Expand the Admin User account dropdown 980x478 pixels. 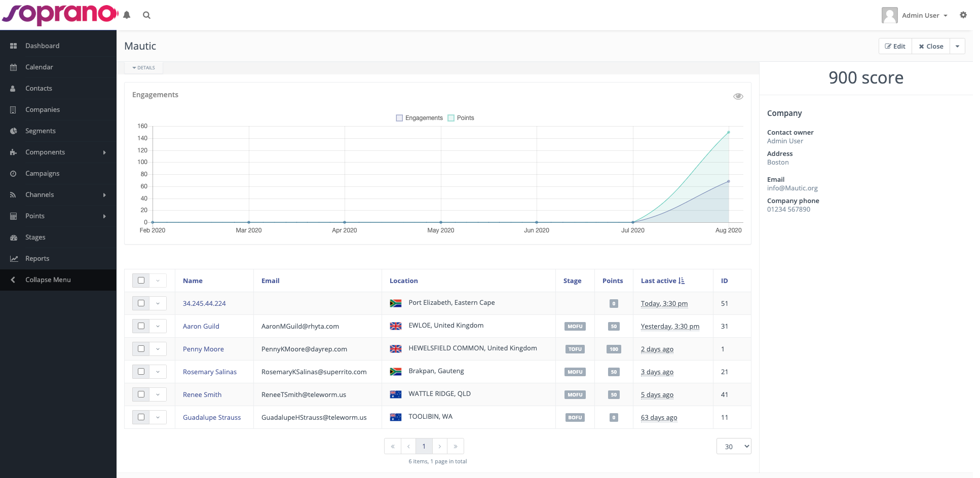pyautogui.click(x=920, y=15)
